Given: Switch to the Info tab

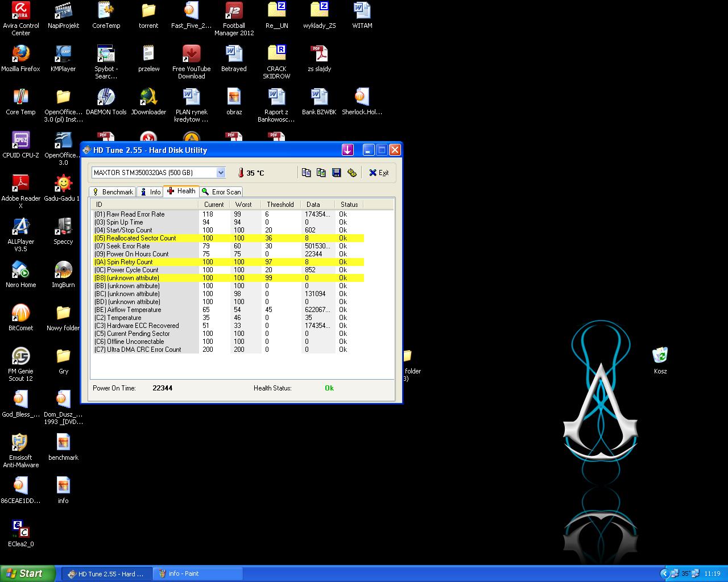Looking at the screenshot, I should pos(150,192).
